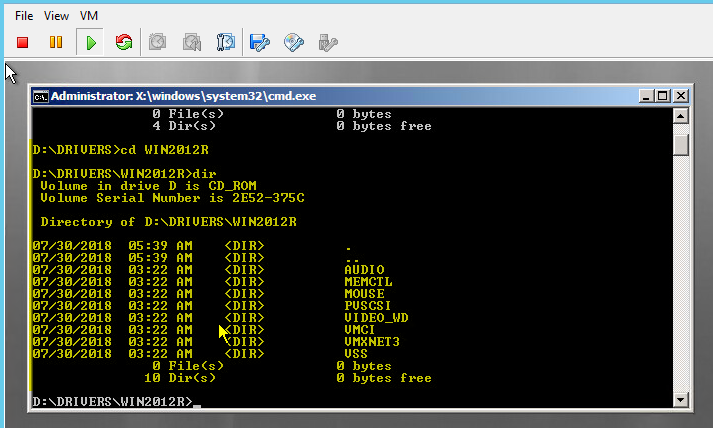
Task: Click the red Power Off stop icon
Action: (22, 43)
